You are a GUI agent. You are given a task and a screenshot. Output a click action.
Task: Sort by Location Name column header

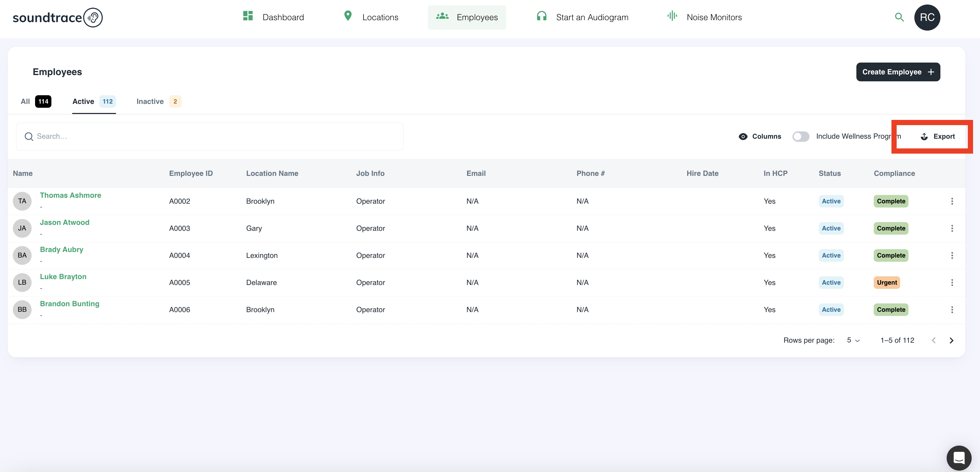pyautogui.click(x=272, y=173)
